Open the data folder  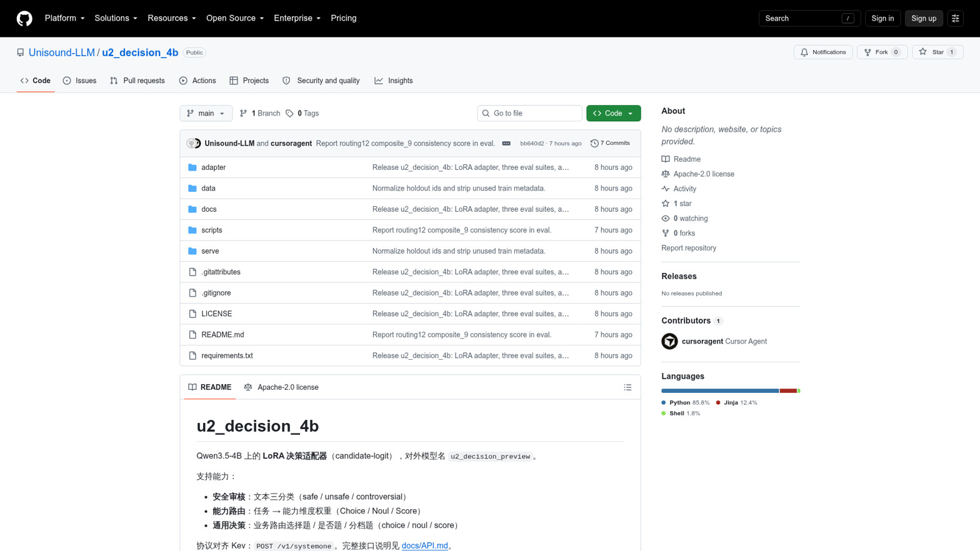[x=208, y=188]
